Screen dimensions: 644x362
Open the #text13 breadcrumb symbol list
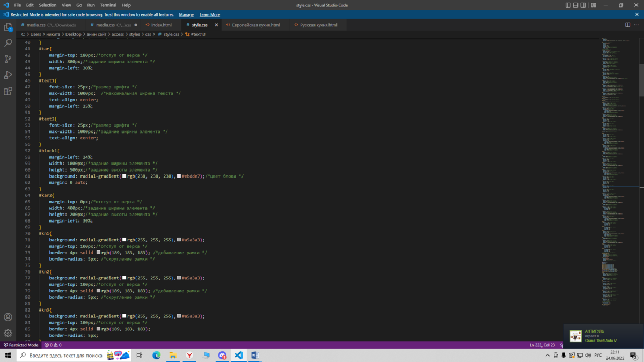(x=195, y=34)
